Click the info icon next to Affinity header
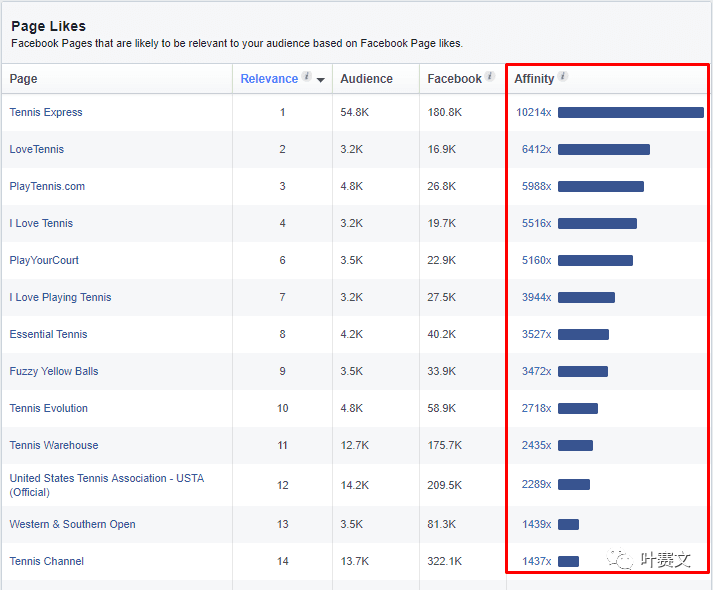This screenshot has height=590, width=713. coord(563,76)
